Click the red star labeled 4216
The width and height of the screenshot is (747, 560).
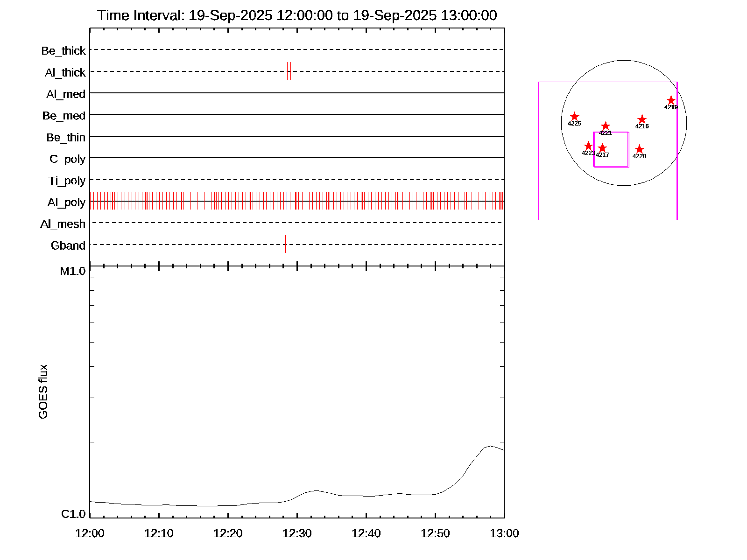[642, 119]
